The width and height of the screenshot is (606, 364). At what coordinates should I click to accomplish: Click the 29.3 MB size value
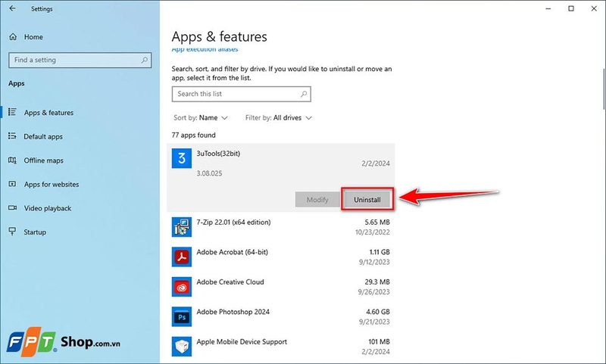(x=376, y=282)
